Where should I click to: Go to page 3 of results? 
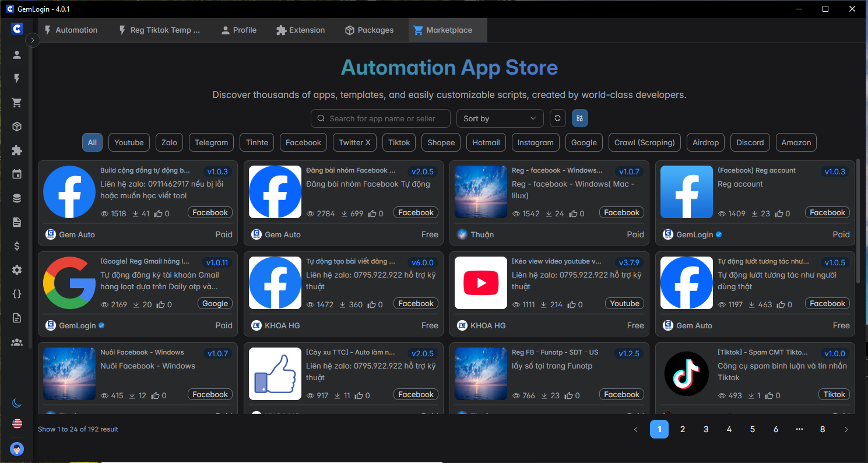pyautogui.click(x=706, y=429)
